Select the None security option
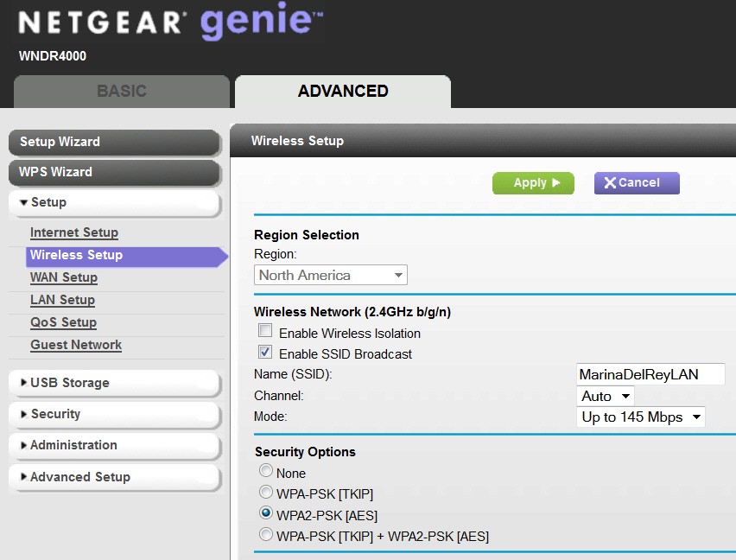 (266, 470)
